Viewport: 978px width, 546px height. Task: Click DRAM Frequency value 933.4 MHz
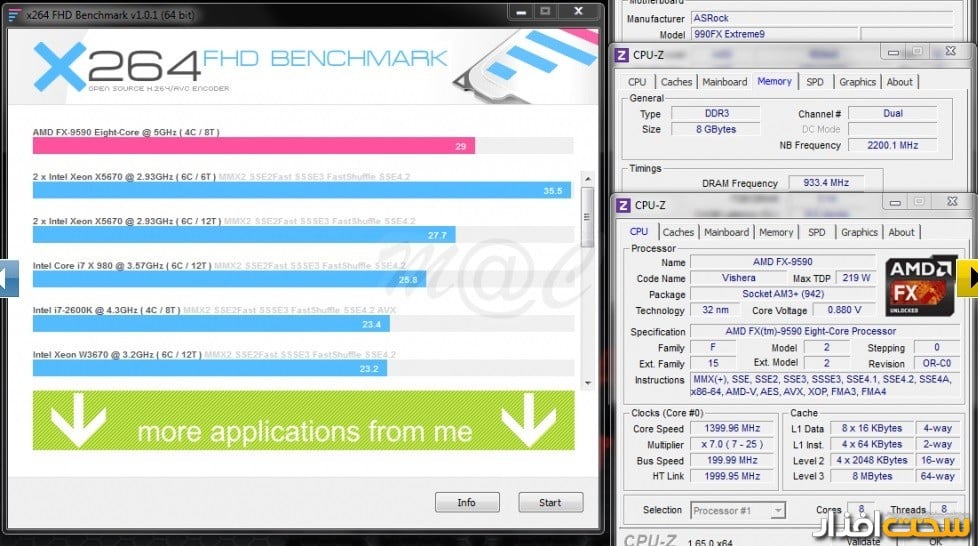[826, 183]
